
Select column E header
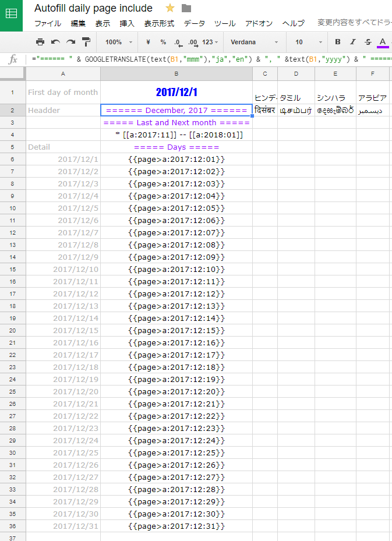pos(335,74)
